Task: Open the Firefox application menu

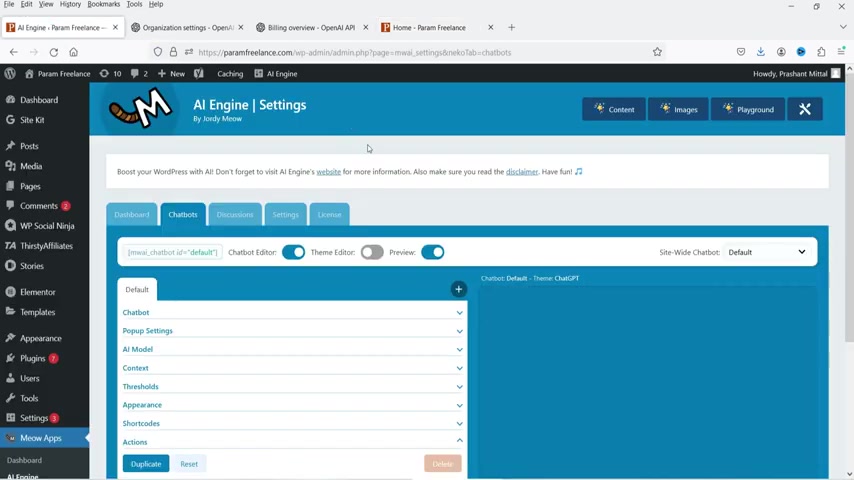Action: tap(841, 52)
